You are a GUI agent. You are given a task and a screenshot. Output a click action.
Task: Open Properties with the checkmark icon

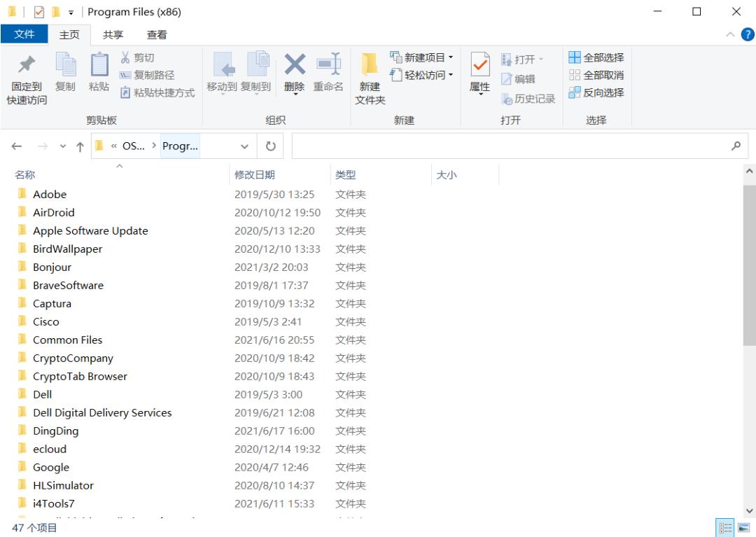(479, 67)
